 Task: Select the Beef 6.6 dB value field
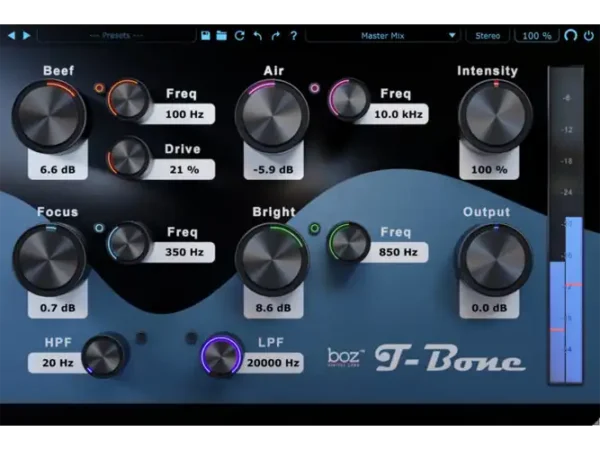(58, 170)
